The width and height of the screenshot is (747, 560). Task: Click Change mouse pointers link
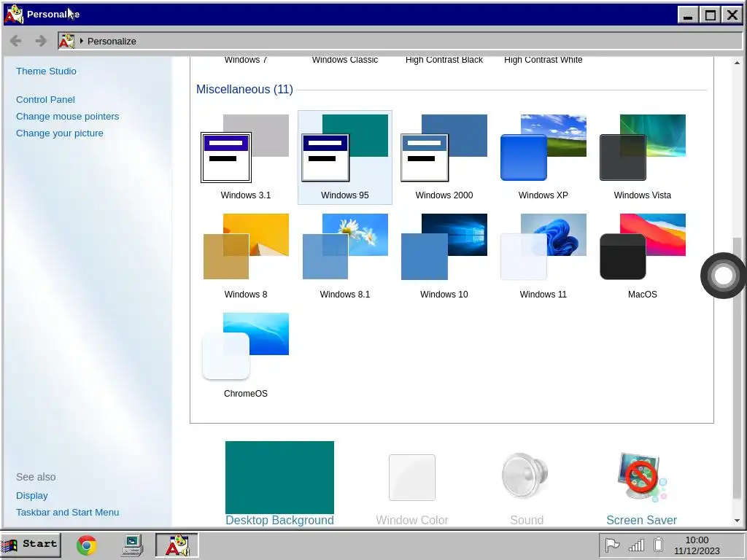tap(68, 116)
